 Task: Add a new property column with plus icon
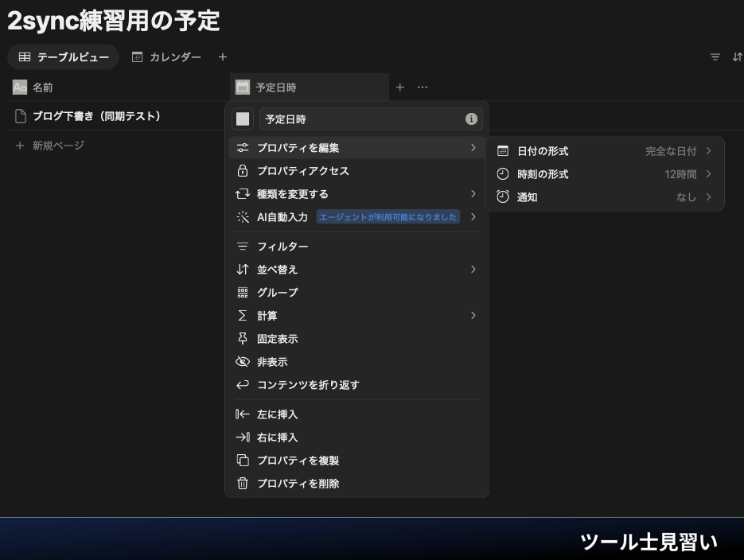[400, 87]
